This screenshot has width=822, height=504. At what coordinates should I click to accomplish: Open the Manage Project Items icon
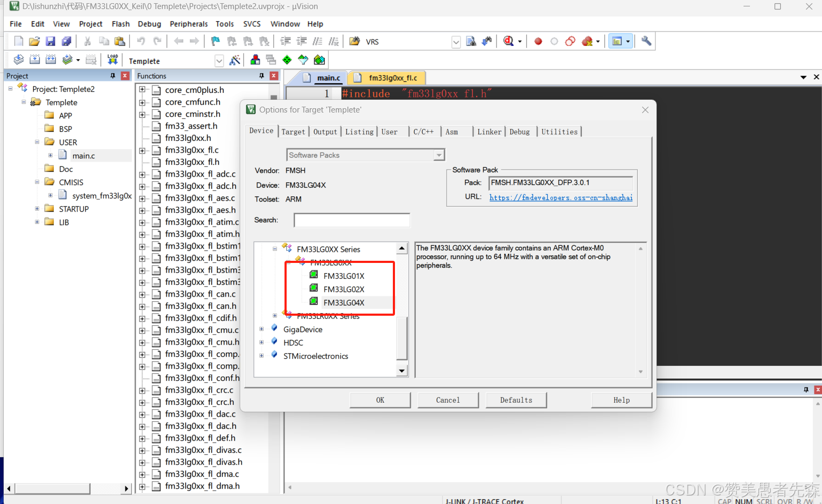tap(255, 60)
